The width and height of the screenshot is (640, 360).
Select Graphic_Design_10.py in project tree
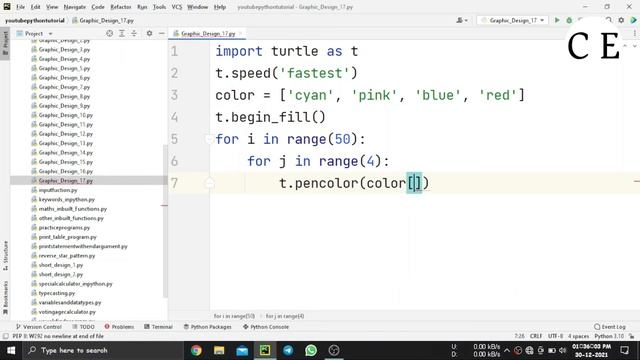coord(66,115)
